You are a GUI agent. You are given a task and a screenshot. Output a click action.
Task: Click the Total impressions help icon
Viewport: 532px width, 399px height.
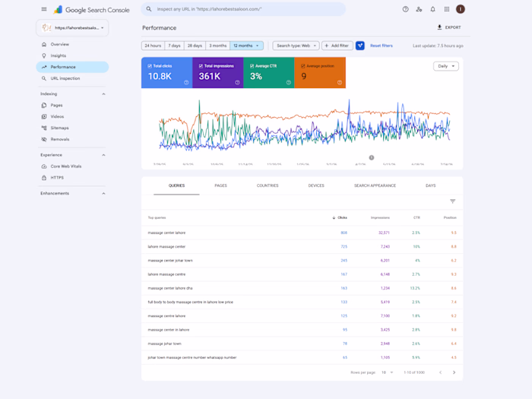click(x=237, y=82)
